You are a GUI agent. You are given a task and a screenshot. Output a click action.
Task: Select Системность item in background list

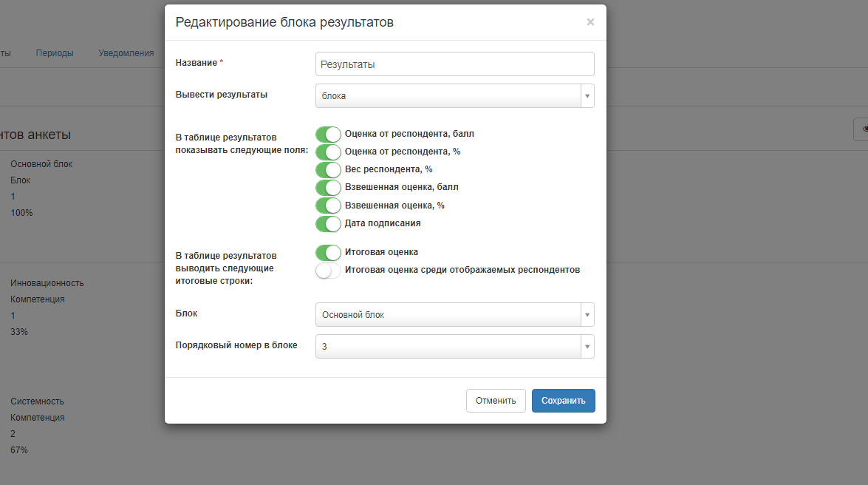point(37,401)
